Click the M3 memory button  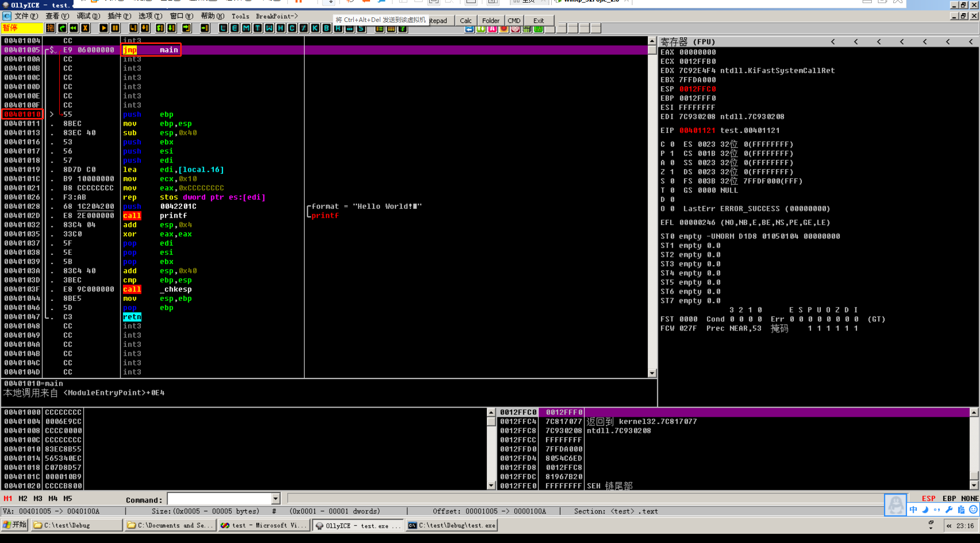(38, 499)
